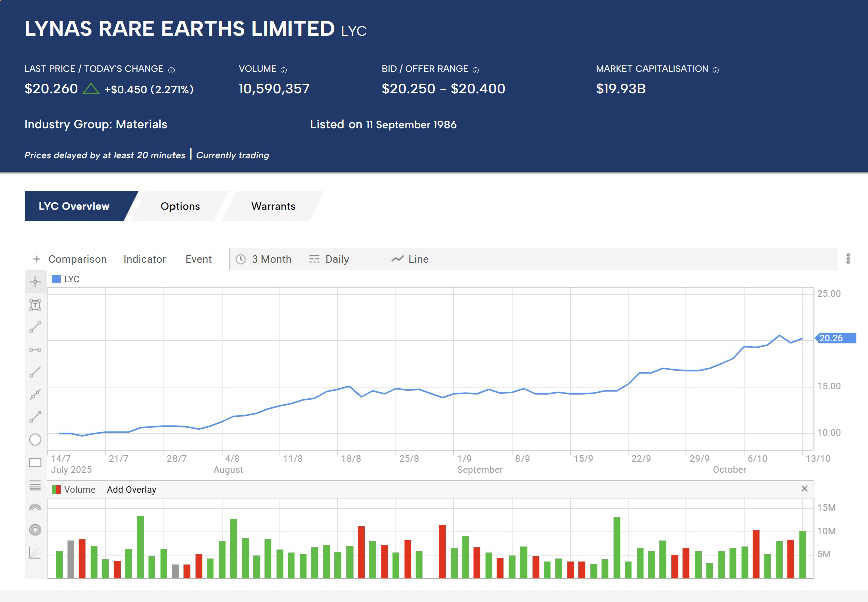
Task: Select the horizontal line drawing tool
Action: pyautogui.click(x=35, y=350)
